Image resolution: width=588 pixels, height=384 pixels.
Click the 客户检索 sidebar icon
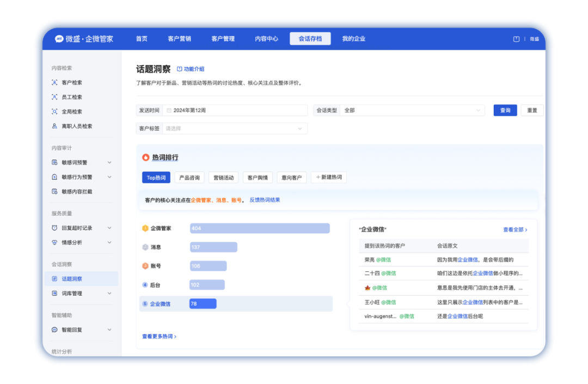click(x=55, y=82)
